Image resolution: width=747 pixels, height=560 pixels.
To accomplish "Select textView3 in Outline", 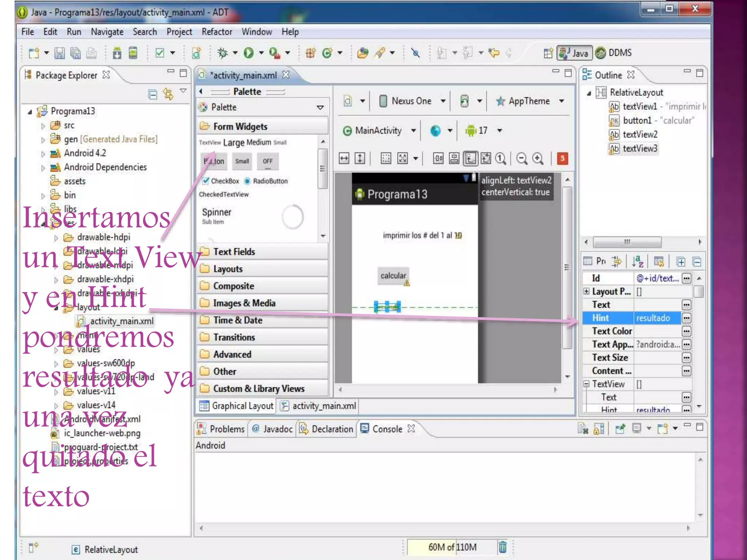I will click(634, 148).
